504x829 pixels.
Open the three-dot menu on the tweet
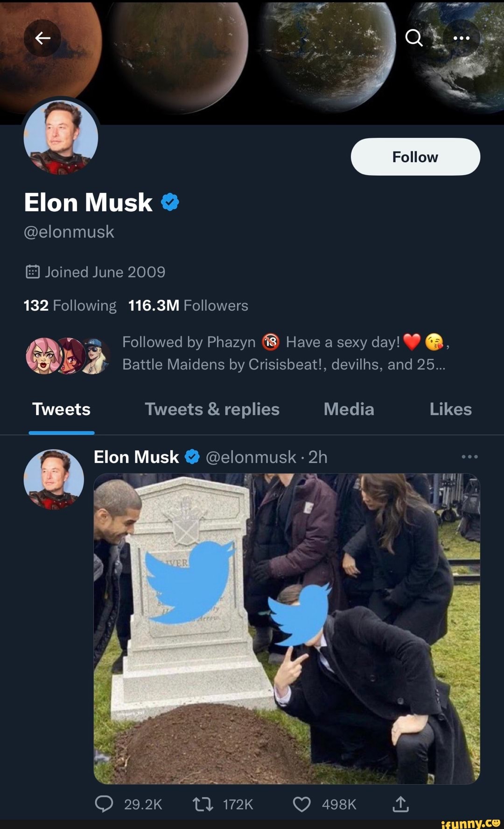(x=470, y=456)
